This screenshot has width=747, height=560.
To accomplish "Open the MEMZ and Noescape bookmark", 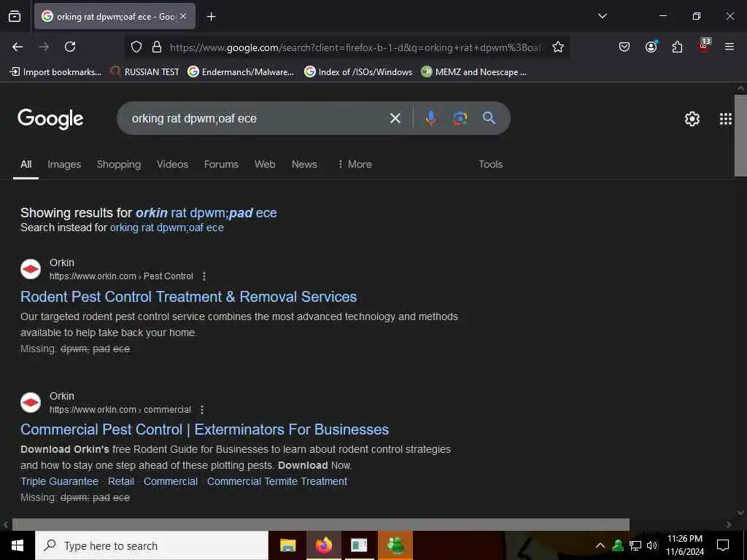I will [x=474, y=72].
